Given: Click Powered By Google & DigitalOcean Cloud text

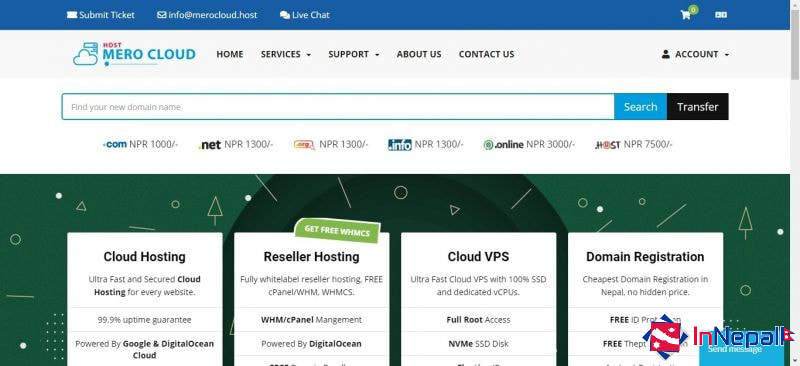Looking at the screenshot, I should (x=144, y=349).
